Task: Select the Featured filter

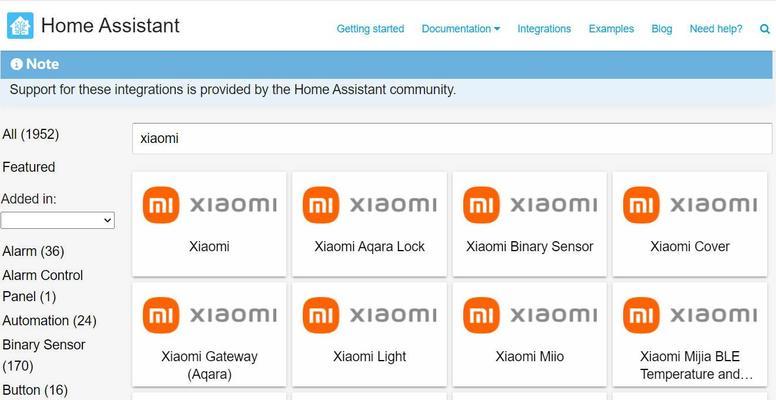Action: [x=29, y=167]
